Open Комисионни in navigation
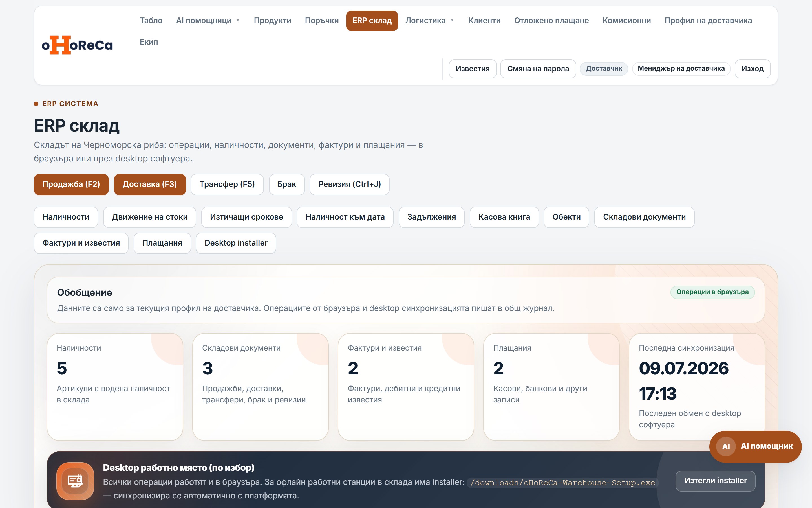Image resolution: width=812 pixels, height=508 pixels. pyautogui.click(x=626, y=21)
